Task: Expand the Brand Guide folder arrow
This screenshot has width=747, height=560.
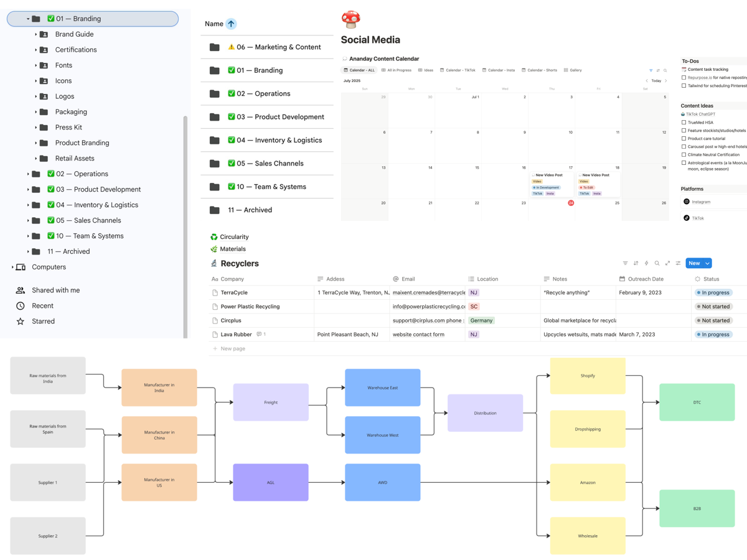Action: pos(35,34)
